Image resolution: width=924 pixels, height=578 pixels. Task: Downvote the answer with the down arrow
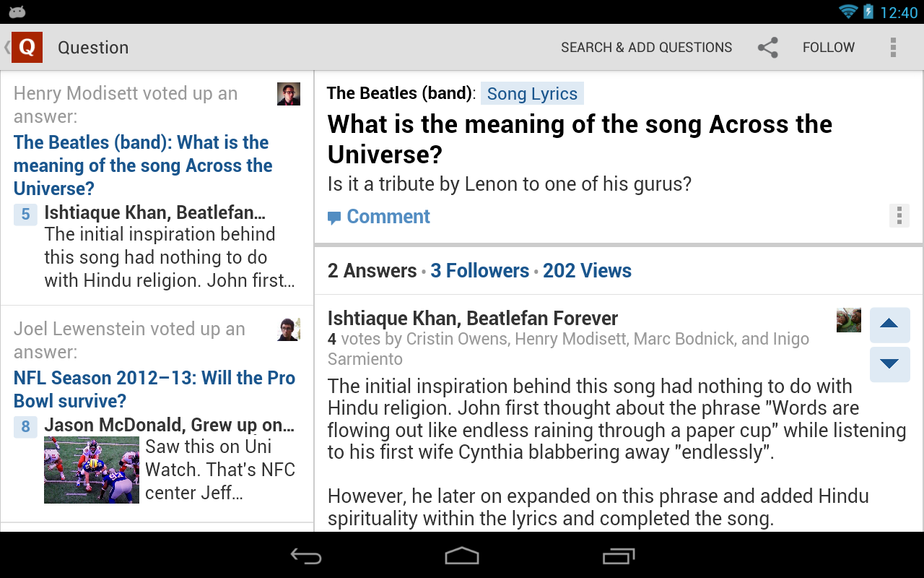coord(889,365)
